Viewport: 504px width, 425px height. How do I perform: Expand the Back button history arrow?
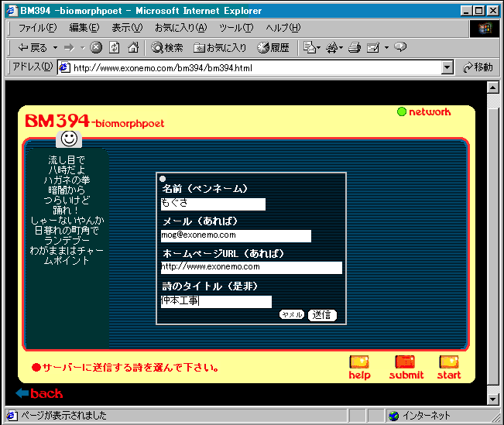click(x=54, y=47)
